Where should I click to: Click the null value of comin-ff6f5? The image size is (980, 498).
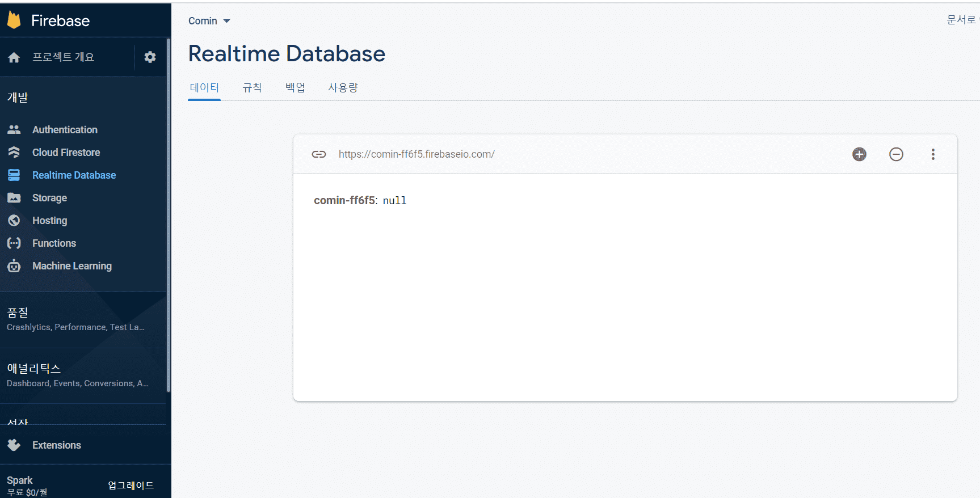pyautogui.click(x=394, y=201)
